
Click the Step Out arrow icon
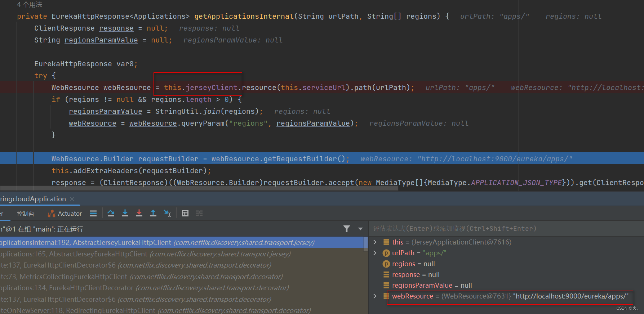coord(153,214)
